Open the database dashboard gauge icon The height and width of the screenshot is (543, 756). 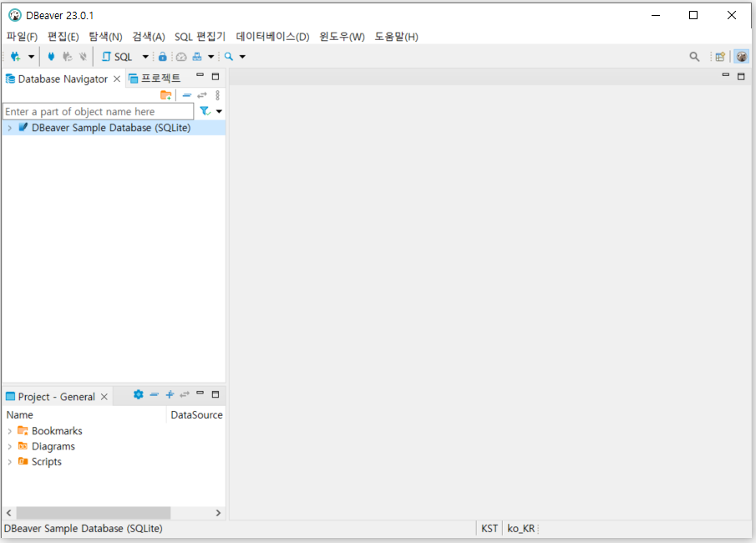point(181,57)
